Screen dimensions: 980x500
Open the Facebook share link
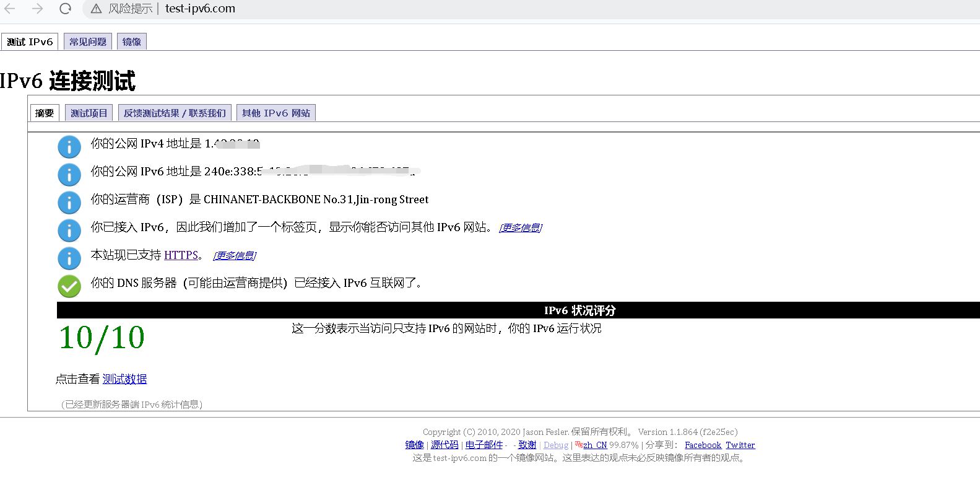tap(703, 445)
